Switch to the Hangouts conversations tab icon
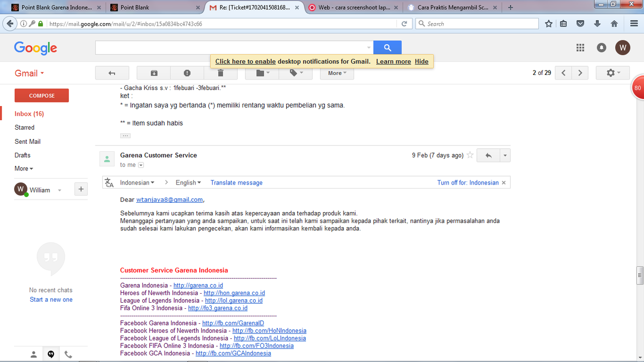This screenshot has height=362, width=644. [51, 354]
